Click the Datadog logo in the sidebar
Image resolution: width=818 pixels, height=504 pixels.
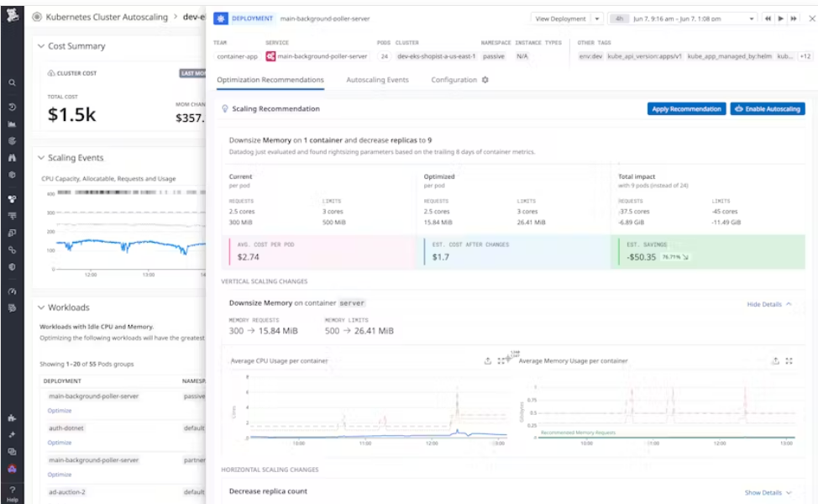[12, 14]
